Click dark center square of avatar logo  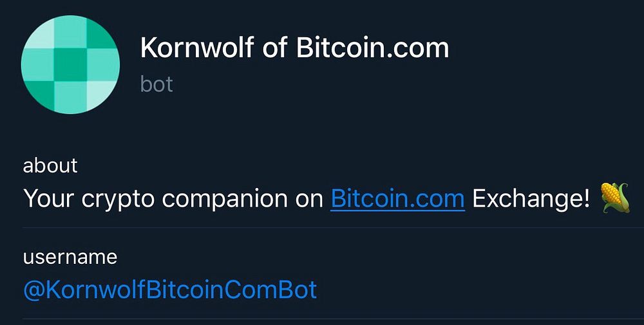click(70, 65)
